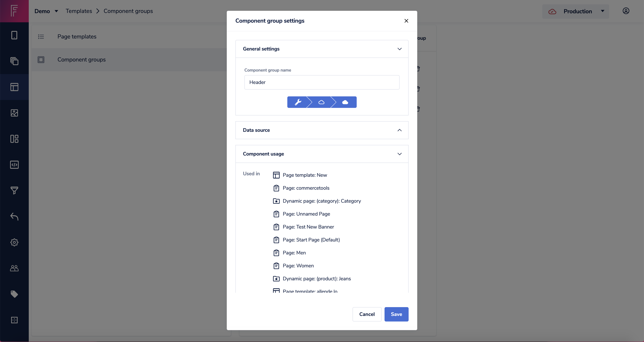This screenshot has height=342, width=644.
Task: Open the Tags section in the sidebar
Action: 14,294
